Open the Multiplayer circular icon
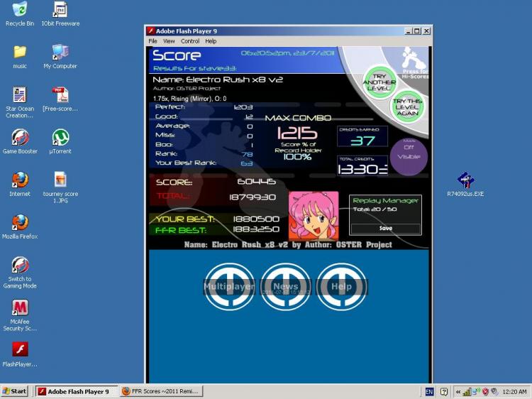This screenshot has width=532, height=399. (229, 286)
